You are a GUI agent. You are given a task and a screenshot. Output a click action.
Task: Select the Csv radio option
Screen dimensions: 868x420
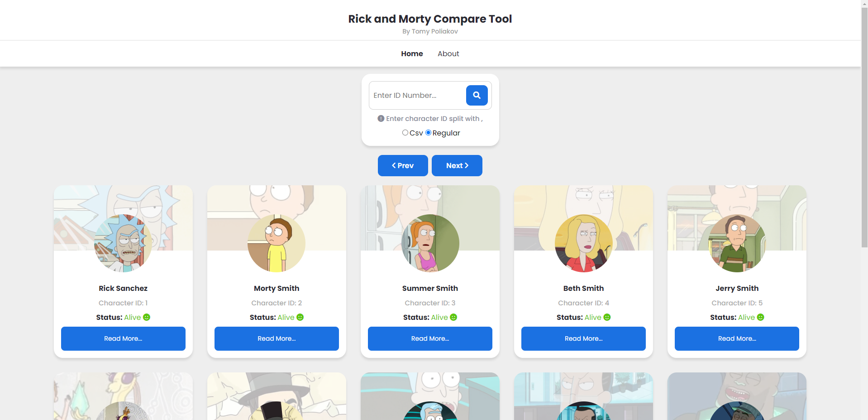click(405, 133)
